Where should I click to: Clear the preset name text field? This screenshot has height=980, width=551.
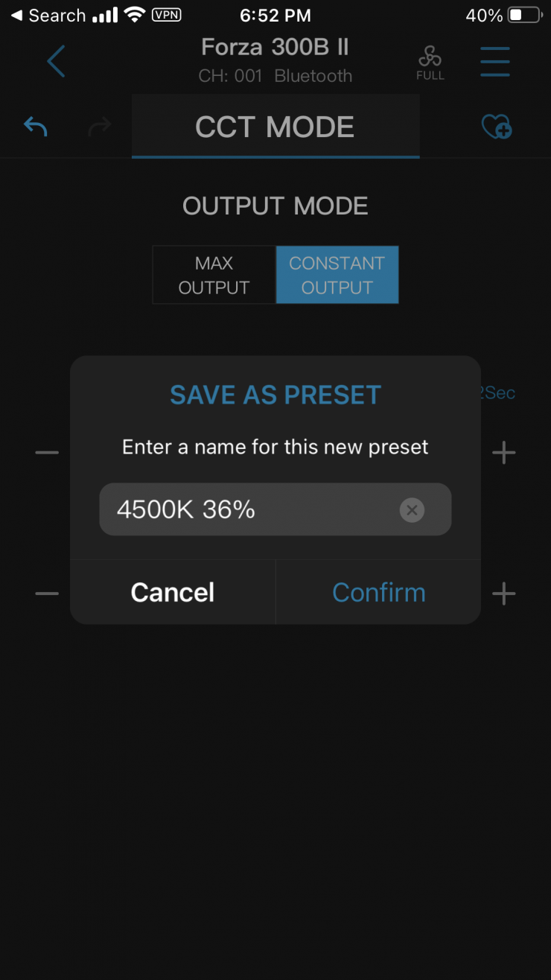[x=412, y=510]
